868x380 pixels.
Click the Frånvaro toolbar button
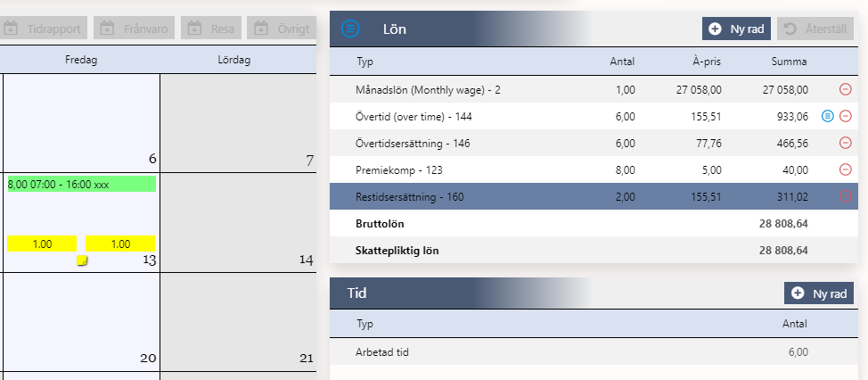(x=134, y=29)
